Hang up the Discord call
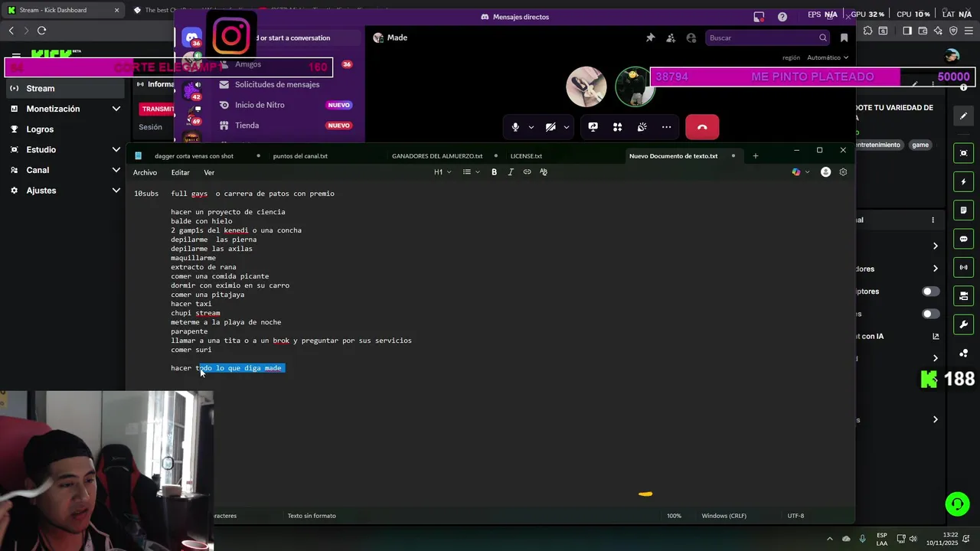 click(702, 127)
